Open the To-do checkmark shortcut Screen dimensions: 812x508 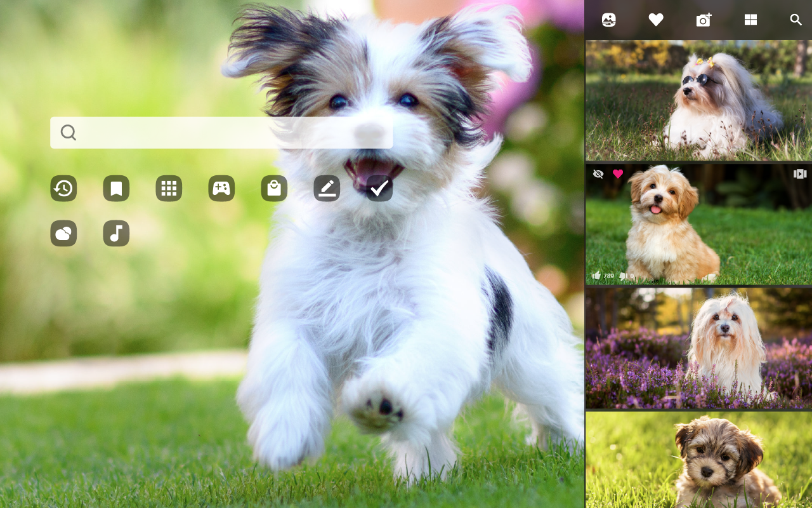coord(379,189)
